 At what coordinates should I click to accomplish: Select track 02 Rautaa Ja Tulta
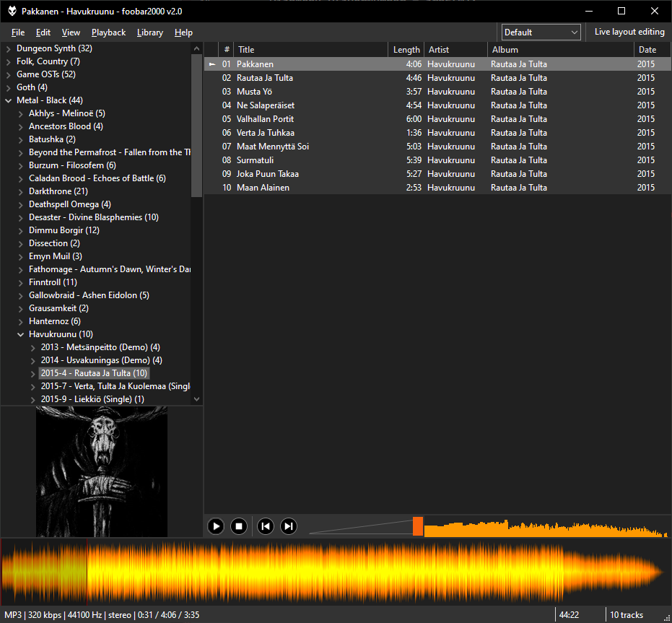[437, 78]
